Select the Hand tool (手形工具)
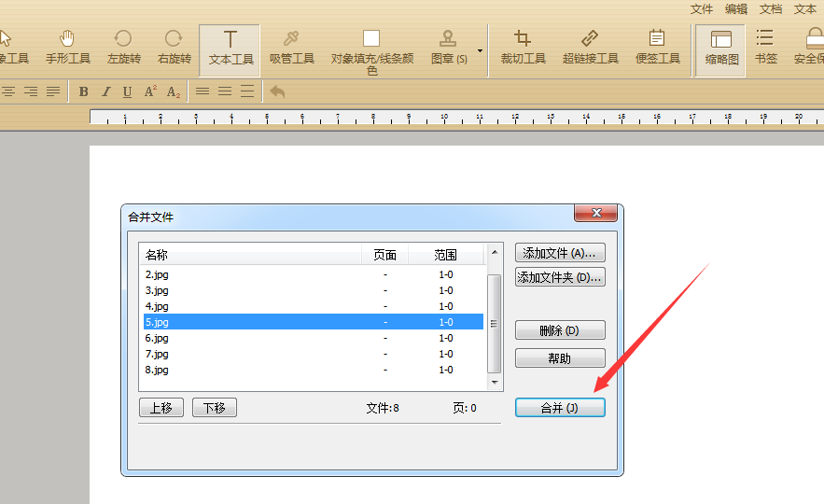824x504 pixels. pyautogui.click(x=67, y=47)
